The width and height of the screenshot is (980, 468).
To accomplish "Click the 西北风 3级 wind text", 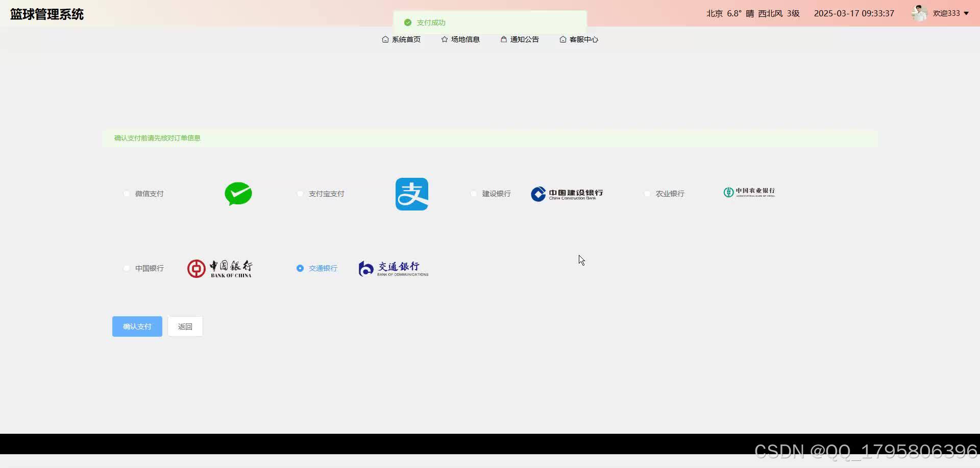I will (x=779, y=13).
